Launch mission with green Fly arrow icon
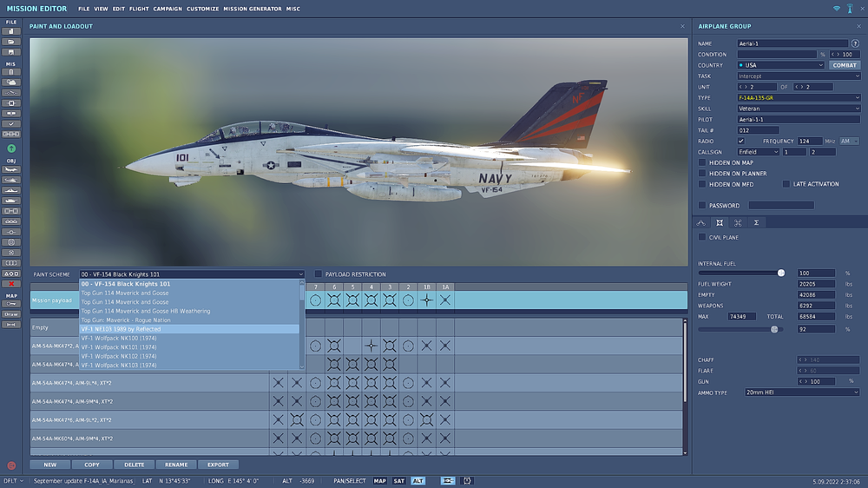Image resolution: width=868 pixels, height=488 pixels. pos(11,148)
